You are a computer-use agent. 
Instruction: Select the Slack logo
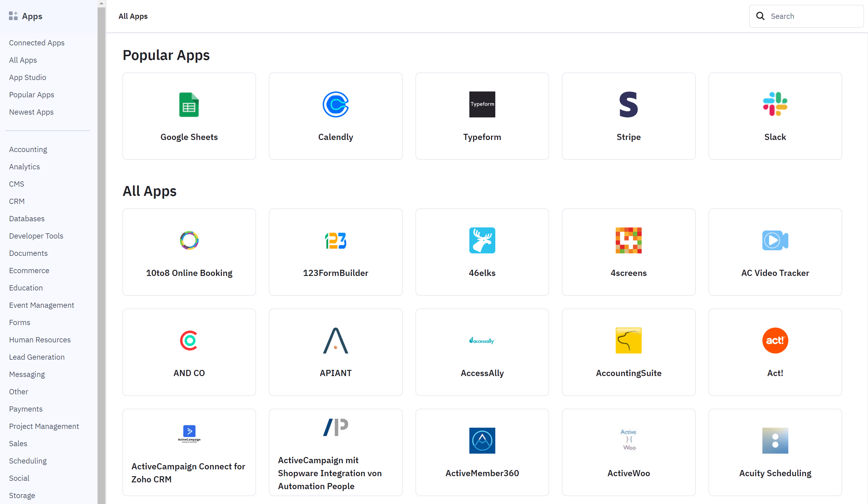coord(775,104)
